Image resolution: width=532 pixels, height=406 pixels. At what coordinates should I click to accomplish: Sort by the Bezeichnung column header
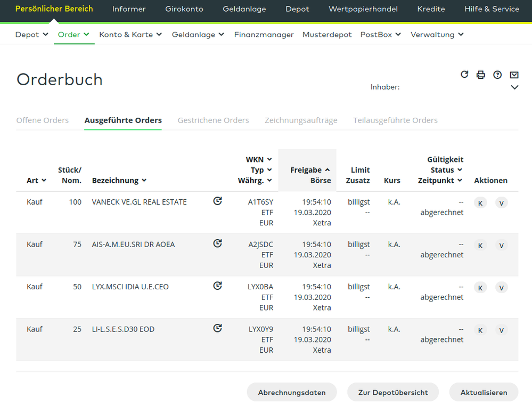119,181
